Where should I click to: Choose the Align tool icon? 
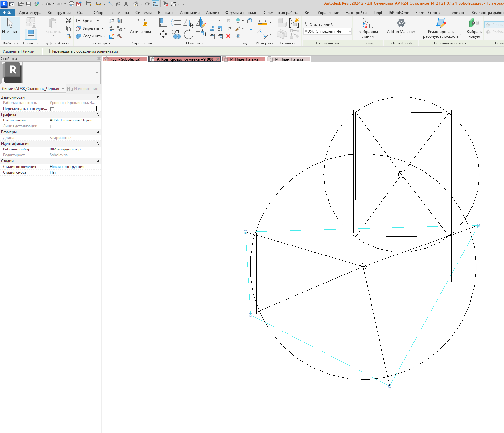click(163, 23)
